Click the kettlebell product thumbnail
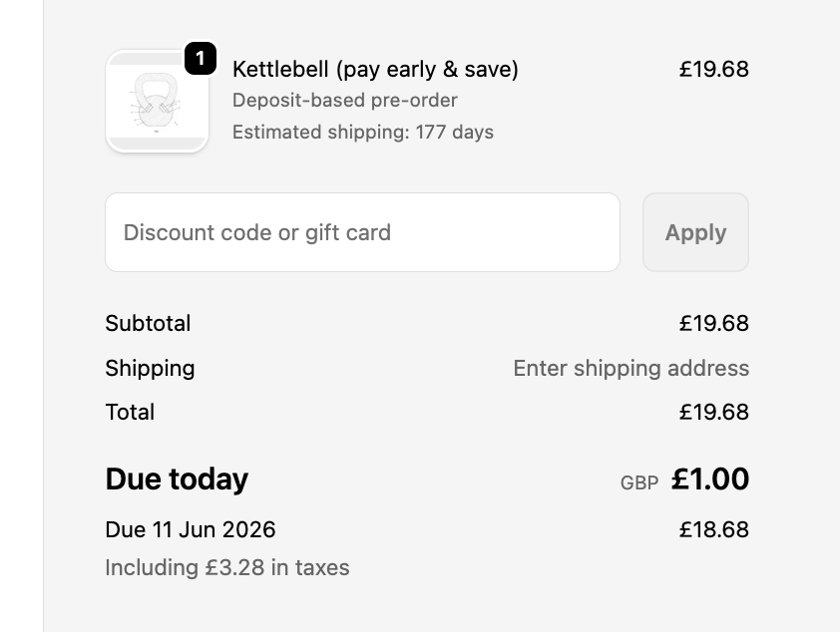Image resolution: width=840 pixels, height=632 pixels. pyautogui.click(x=157, y=102)
